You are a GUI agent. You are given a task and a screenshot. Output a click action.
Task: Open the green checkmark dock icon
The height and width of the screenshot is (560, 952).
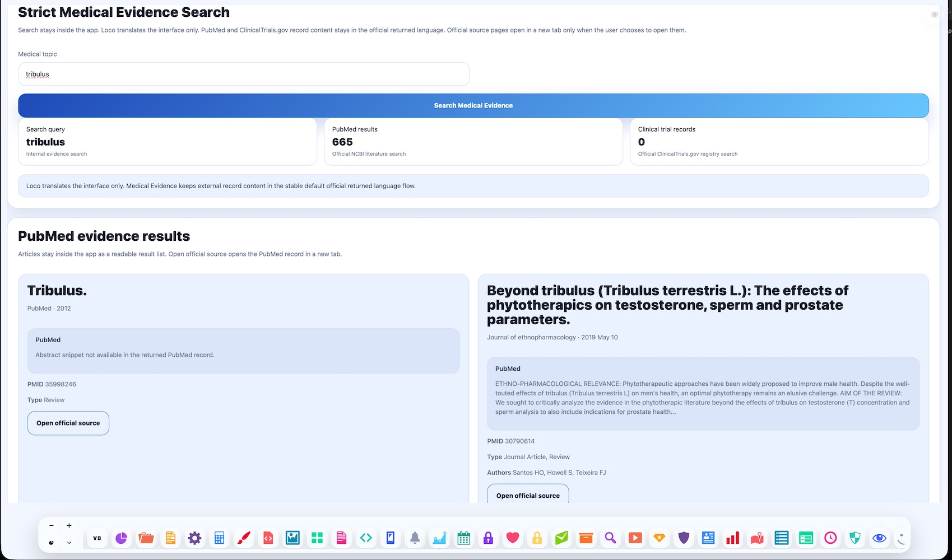pos(561,538)
